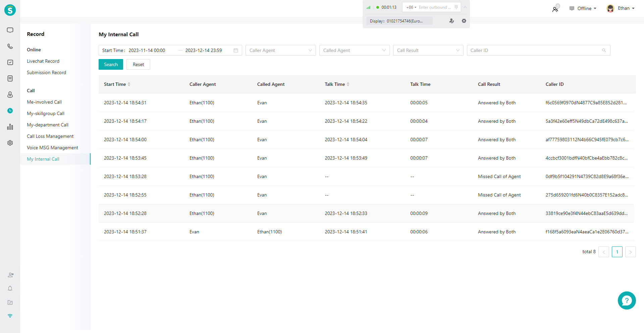Image resolution: width=644 pixels, height=333 pixels.
Task: Click the Caller ID input field
Action: [538, 50]
